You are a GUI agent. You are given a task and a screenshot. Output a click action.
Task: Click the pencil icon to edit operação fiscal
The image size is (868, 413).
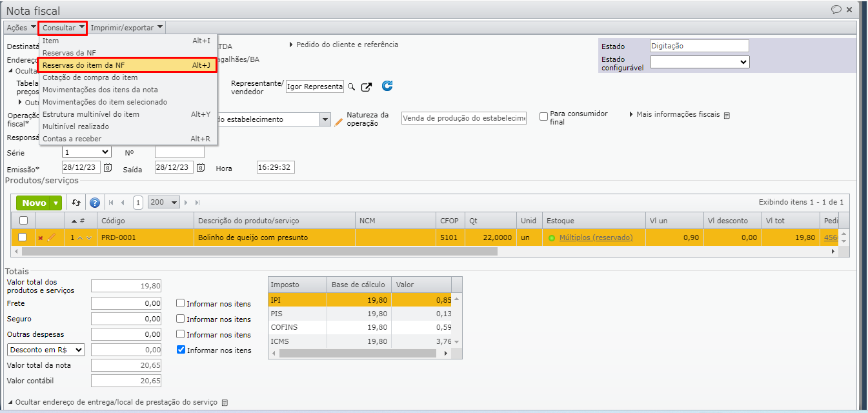[338, 121]
